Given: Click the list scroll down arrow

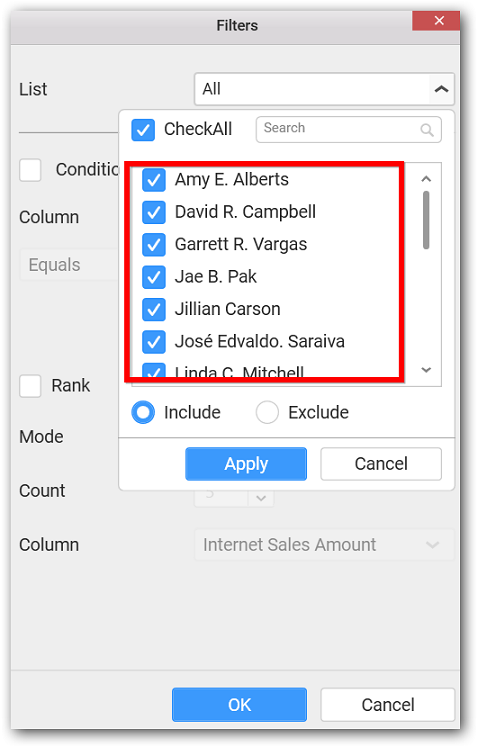Looking at the screenshot, I should (x=426, y=370).
